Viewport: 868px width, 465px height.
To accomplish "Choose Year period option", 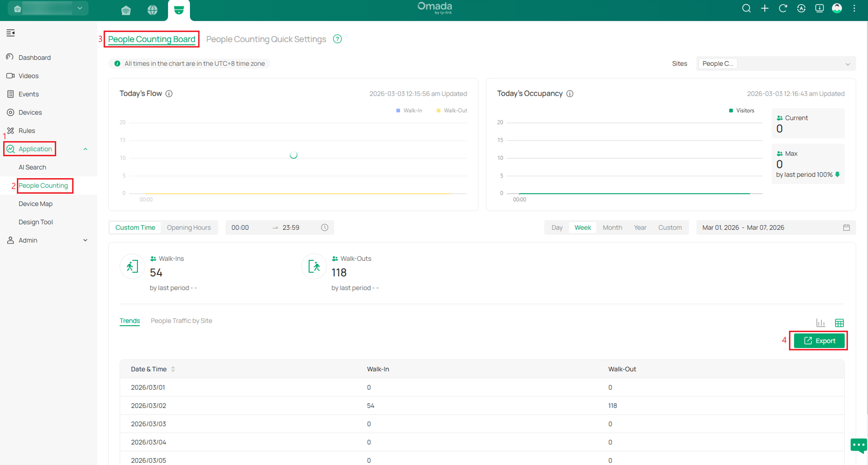I will pyautogui.click(x=640, y=228).
